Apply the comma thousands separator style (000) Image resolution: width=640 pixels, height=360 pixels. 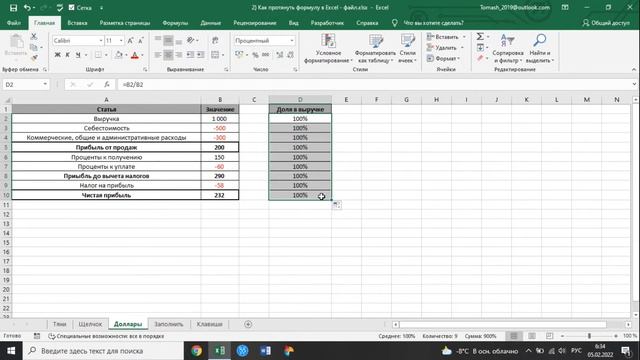[x=265, y=55]
